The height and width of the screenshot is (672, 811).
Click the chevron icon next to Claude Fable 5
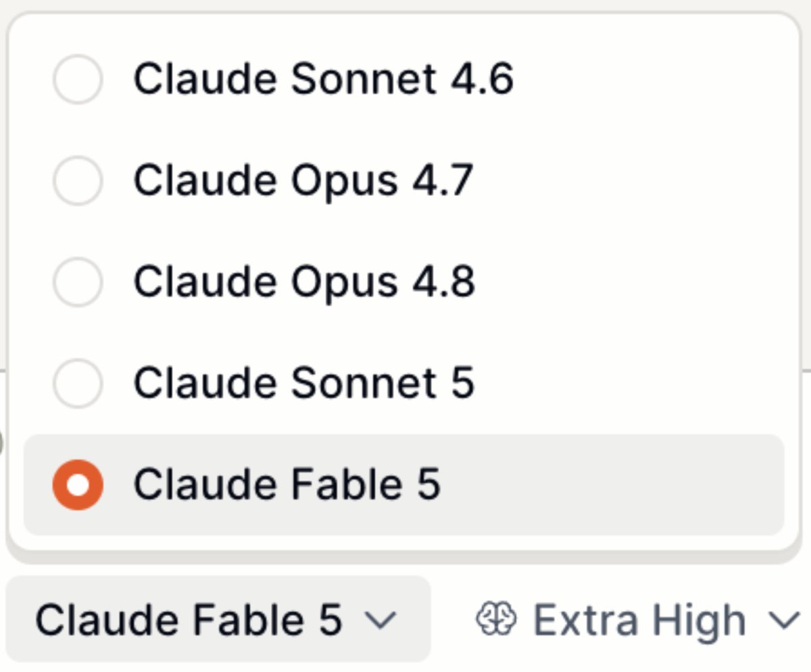pos(380,621)
